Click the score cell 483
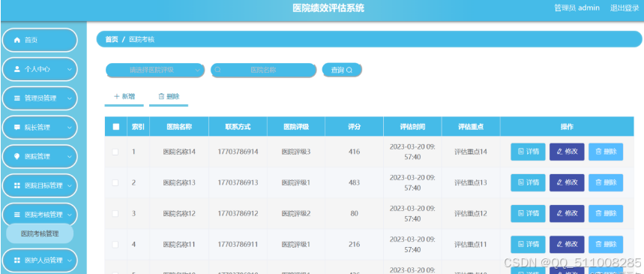644x274 pixels. 354,182
